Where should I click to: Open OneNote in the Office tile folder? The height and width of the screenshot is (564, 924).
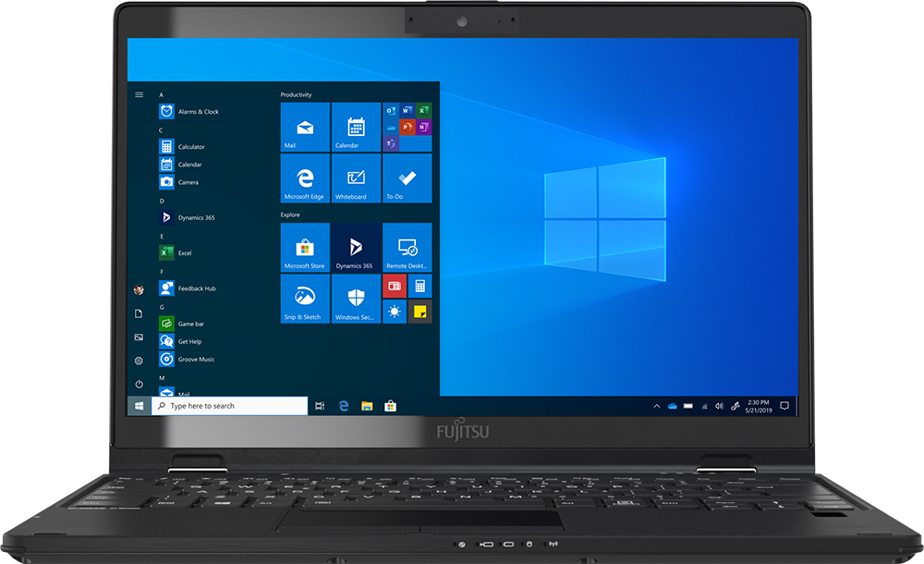pyautogui.click(x=423, y=127)
